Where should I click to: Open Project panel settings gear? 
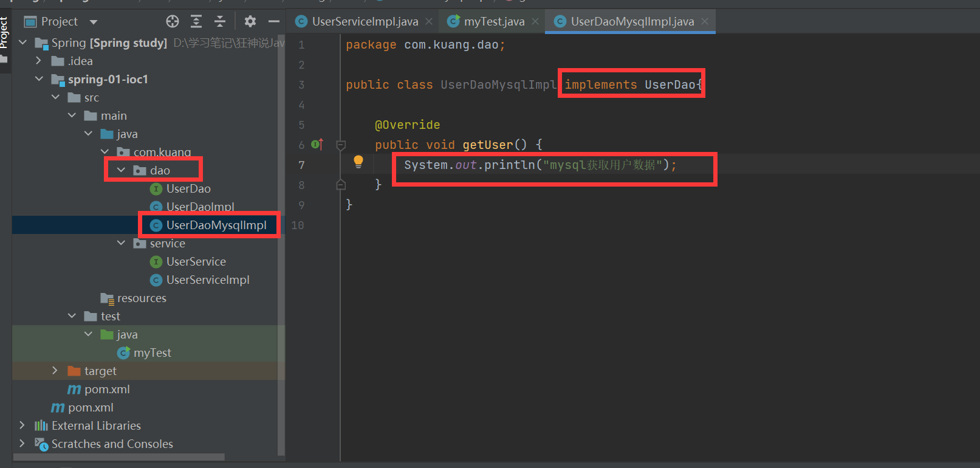click(x=250, y=22)
